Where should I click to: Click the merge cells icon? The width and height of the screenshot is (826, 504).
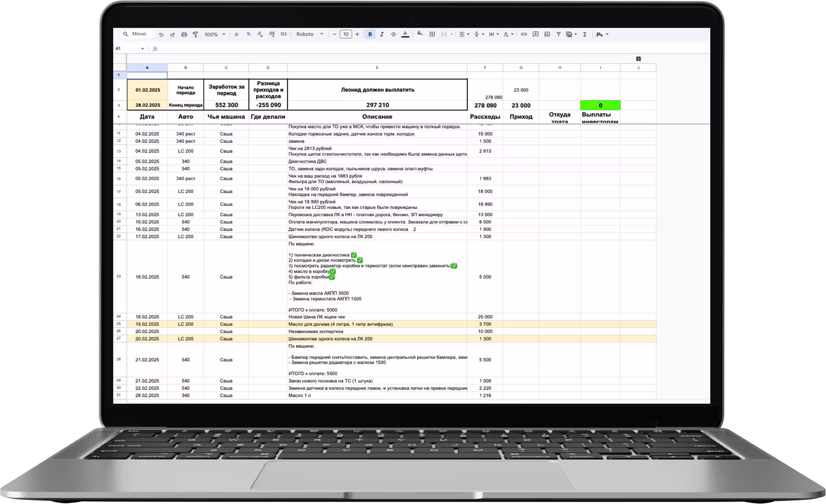444,34
